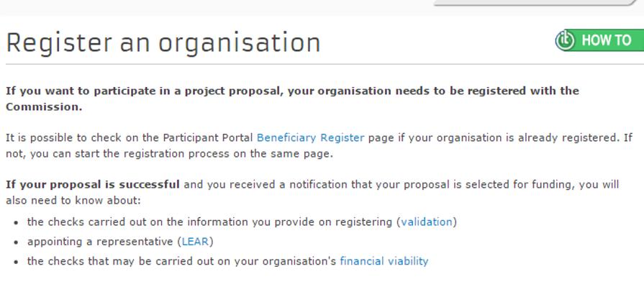The image size is (644, 292).
Task: Click the bold 'If your proposal is successful' text
Action: pos(93,184)
